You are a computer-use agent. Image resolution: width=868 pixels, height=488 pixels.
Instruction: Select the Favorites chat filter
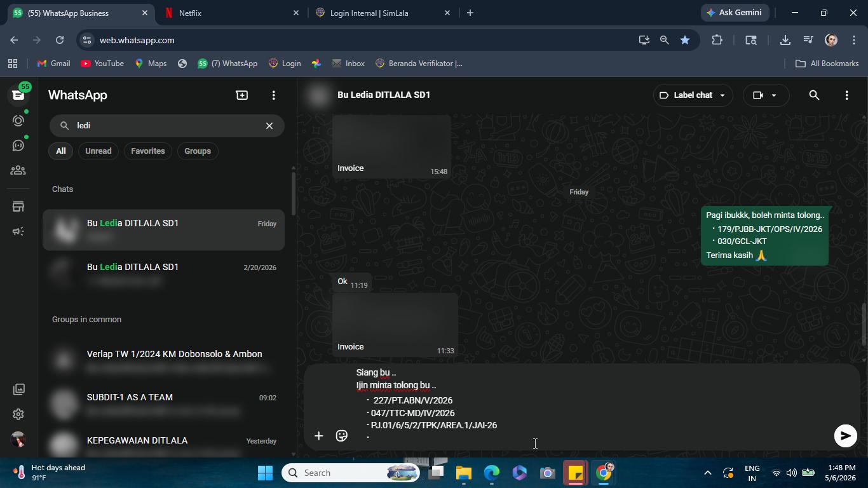[x=148, y=151]
